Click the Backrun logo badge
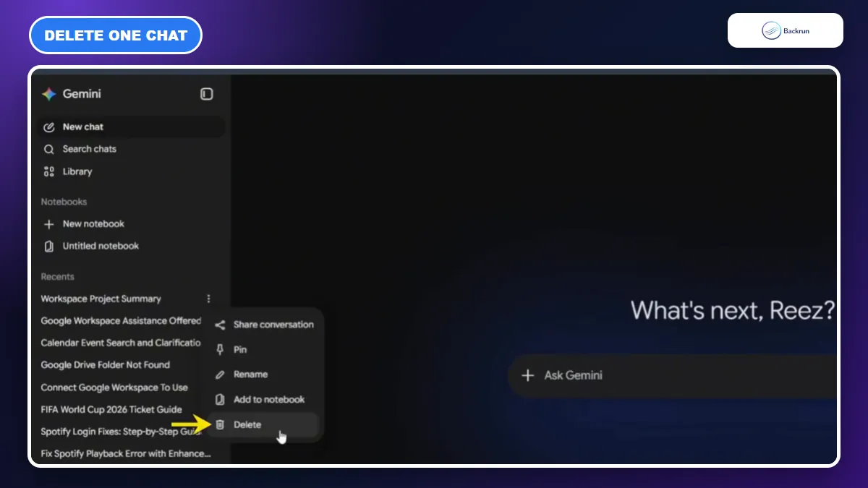Viewport: 868px width, 488px height. tap(785, 30)
